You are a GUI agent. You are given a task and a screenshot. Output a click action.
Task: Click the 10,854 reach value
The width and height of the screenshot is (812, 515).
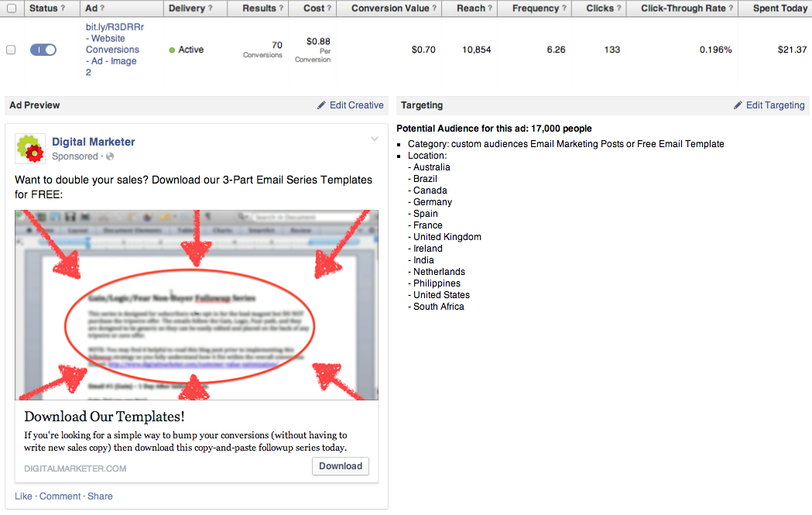tap(476, 50)
